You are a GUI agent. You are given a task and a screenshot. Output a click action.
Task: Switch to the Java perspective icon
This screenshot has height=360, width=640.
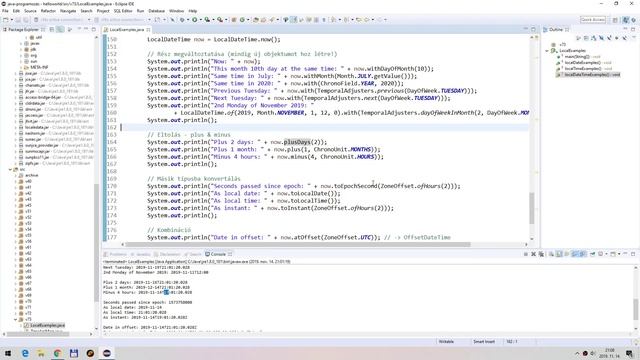[626, 20]
